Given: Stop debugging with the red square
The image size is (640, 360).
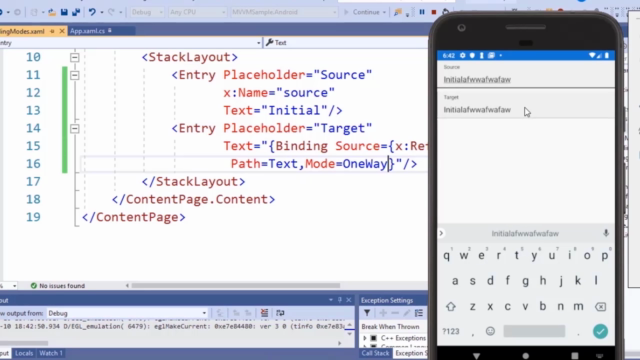Looking at the screenshot, I should click(x=434, y=12).
